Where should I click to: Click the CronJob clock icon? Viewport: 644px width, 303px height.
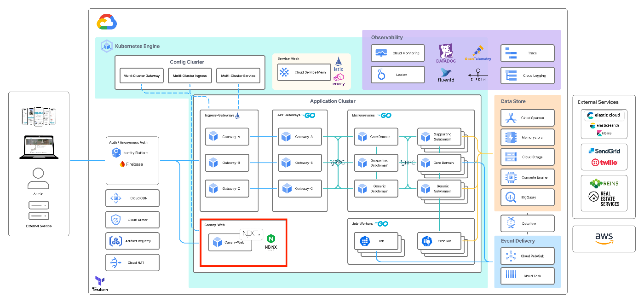point(426,240)
